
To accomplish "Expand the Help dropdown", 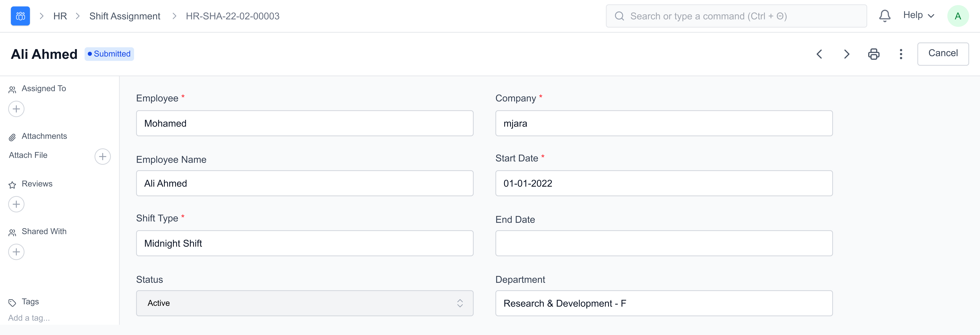I will point(918,15).
